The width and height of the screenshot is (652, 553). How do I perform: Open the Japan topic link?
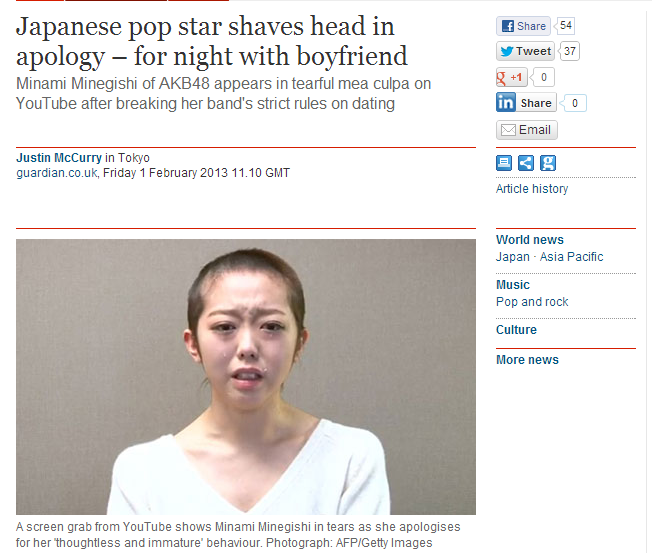coord(513,257)
